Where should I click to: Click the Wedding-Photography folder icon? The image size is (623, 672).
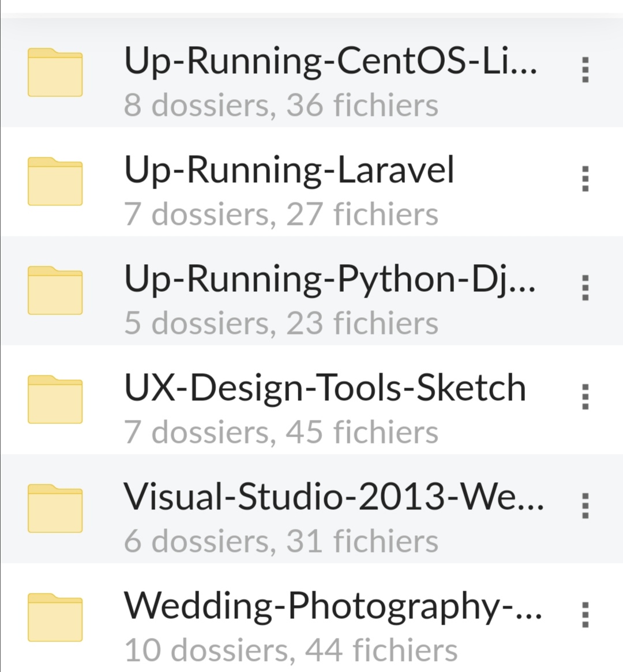click(x=55, y=616)
